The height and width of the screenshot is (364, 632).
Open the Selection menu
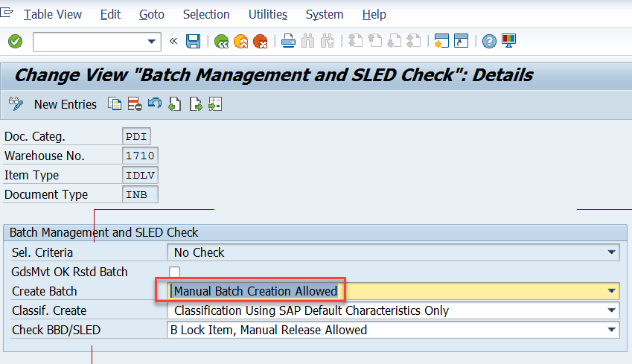[x=206, y=14]
